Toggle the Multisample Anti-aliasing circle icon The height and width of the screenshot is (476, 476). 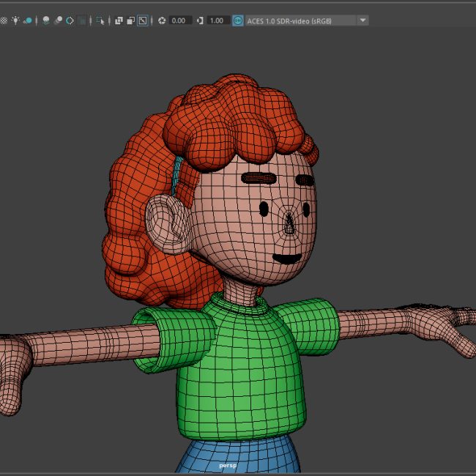click(70, 21)
